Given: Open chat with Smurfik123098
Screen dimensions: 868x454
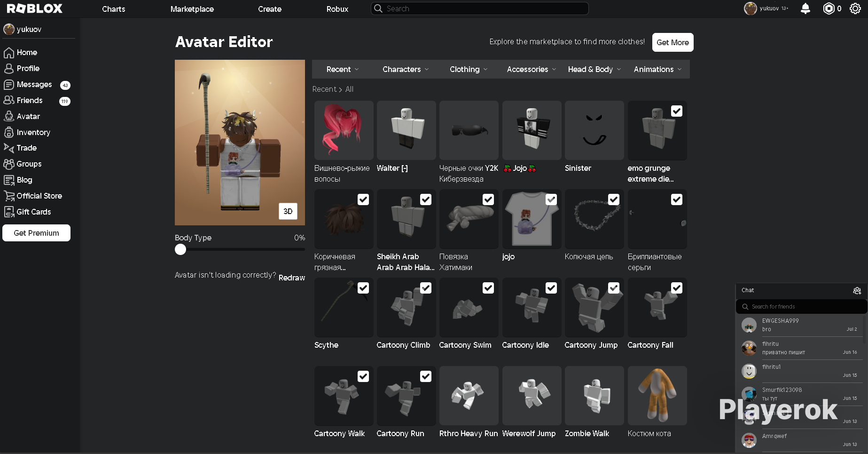Looking at the screenshot, I should click(x=801, y=394).
